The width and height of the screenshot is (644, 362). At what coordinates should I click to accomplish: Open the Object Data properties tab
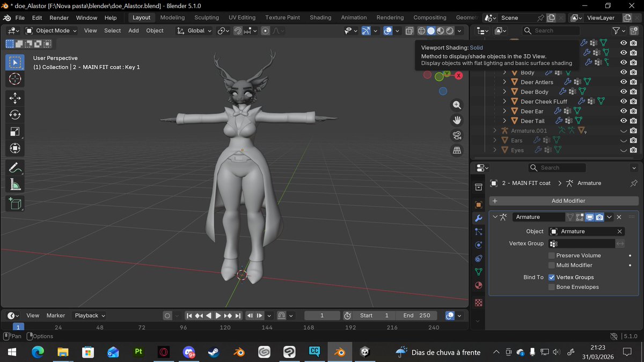coord(478,272)
